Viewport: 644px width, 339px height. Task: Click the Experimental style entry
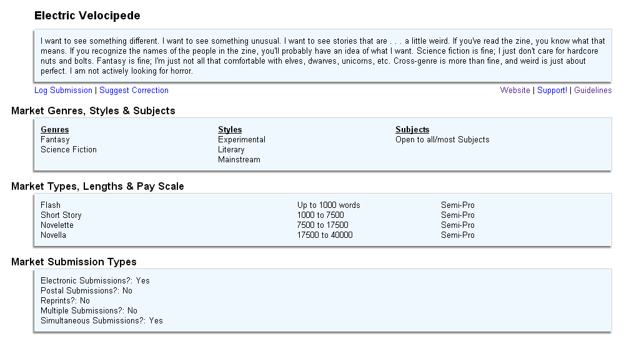click(x=242, y=140)
